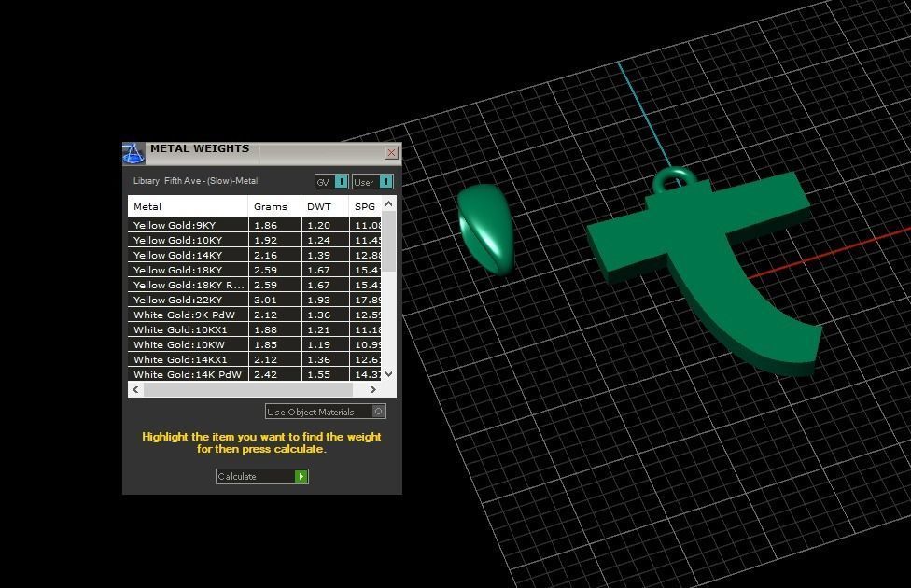The height and width of the screenshot is (588, 911).
Task: Select the White Gold:14KX1 row
Action: [x=255, y=359]
